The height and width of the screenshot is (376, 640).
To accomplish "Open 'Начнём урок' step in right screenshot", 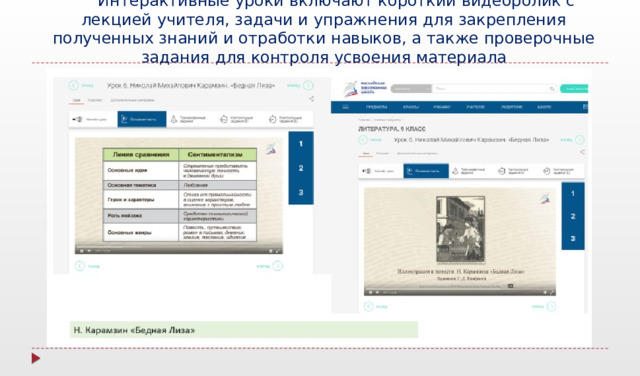I will (x=381, y=171).
